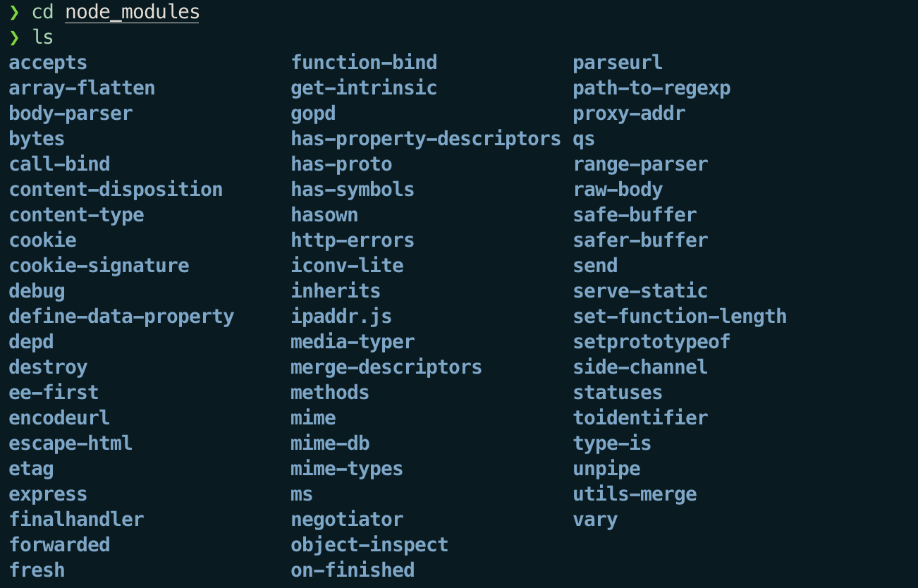918x588 pixels.
Task: Click the ls command text
Action: [43, 37]
